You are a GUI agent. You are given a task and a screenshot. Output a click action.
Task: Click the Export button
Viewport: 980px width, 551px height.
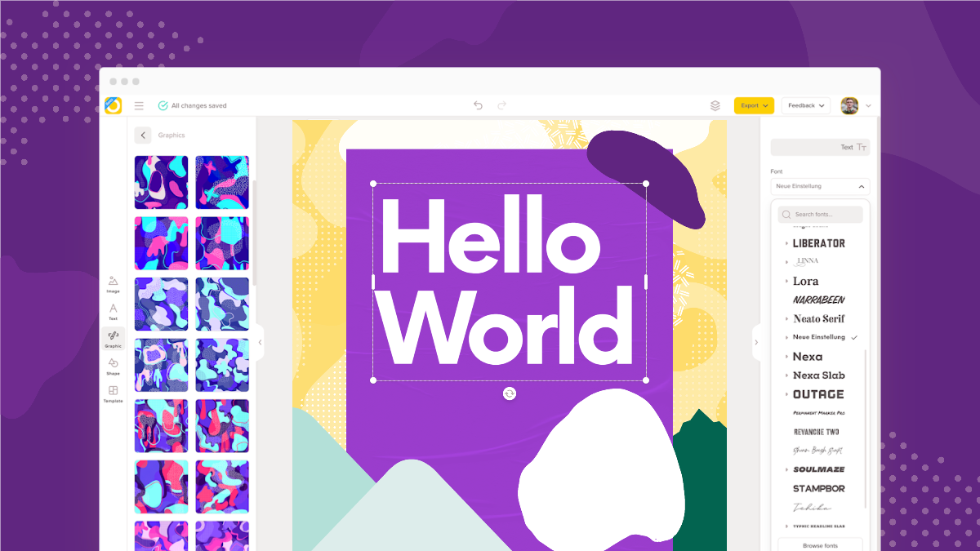(x=754, y=105)
